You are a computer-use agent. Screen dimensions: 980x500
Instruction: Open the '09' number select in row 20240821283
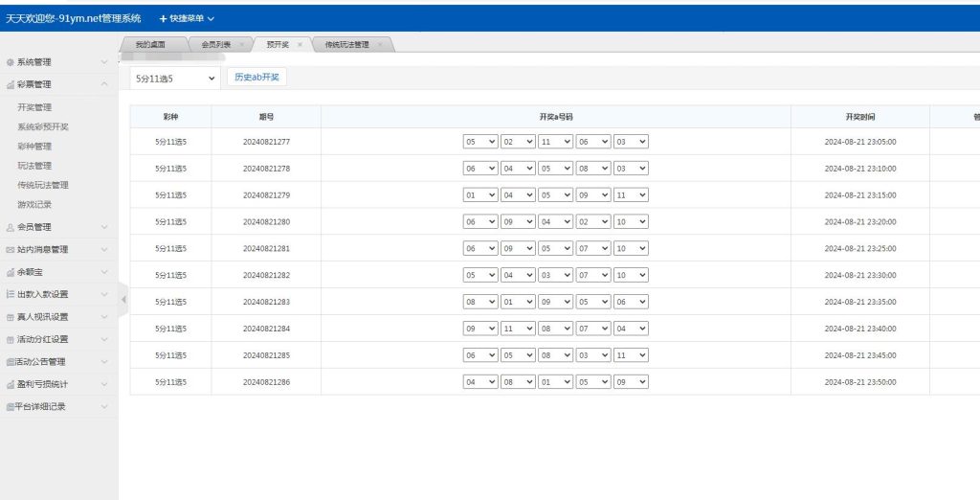[555, 302]
